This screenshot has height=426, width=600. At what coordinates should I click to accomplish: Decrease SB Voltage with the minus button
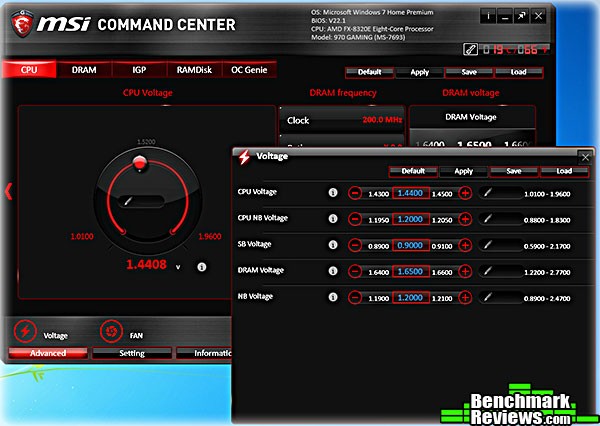[356, 244]
